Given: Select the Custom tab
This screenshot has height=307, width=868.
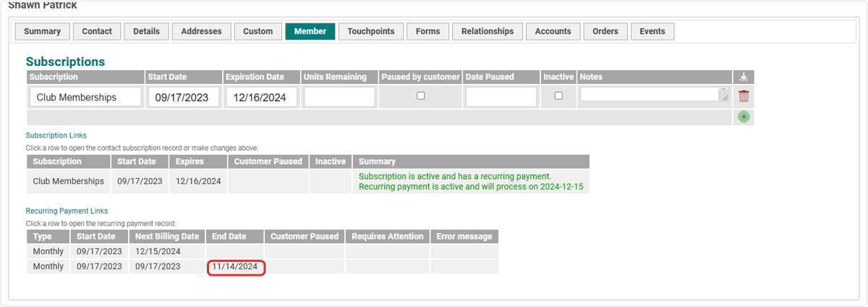Looking at the screenshot, I should tap(258, 31).
